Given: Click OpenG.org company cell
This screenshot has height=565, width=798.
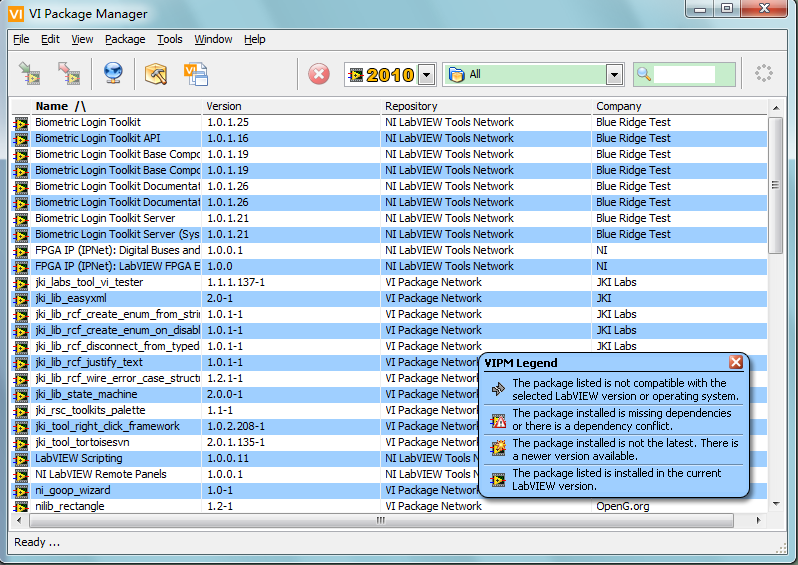Looking at the screenshot, I should 623,506.
